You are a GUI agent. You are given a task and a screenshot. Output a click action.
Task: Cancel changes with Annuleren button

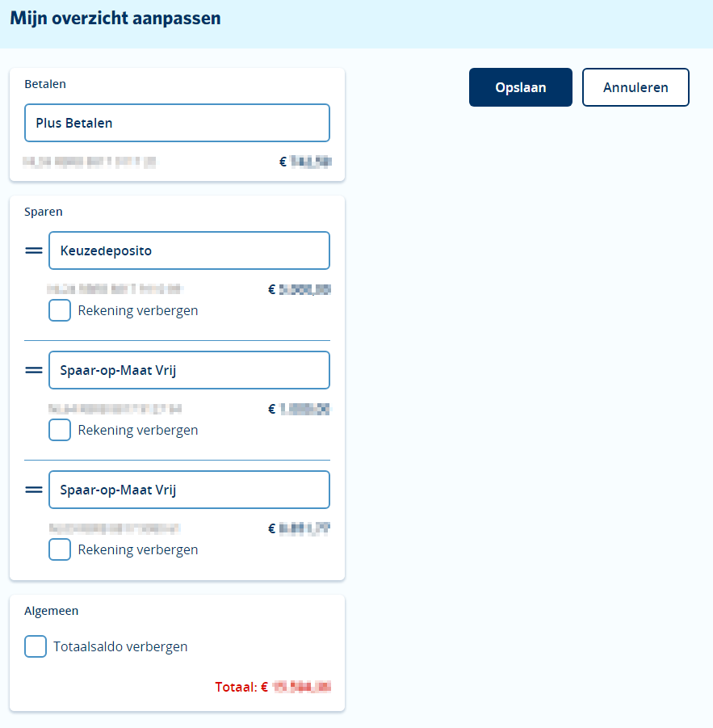coord(635,87)
